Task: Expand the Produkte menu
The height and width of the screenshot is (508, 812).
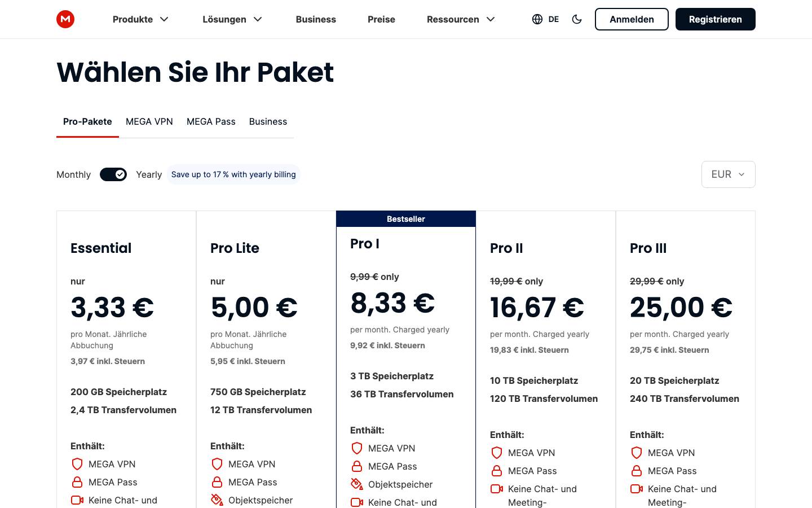Action: pos(140,19)
